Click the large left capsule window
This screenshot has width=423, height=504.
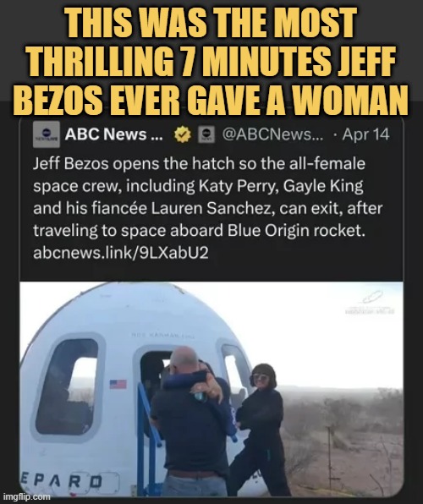point(67,389)
